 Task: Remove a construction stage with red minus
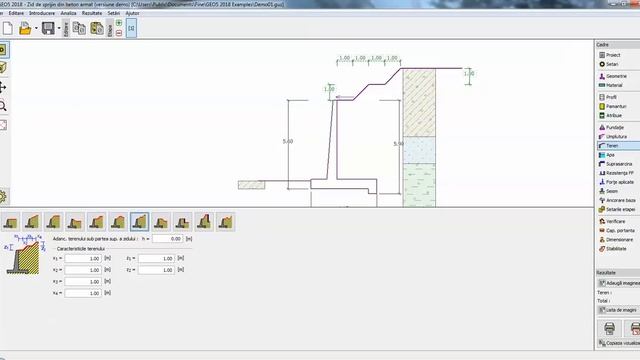coord(119,33)
